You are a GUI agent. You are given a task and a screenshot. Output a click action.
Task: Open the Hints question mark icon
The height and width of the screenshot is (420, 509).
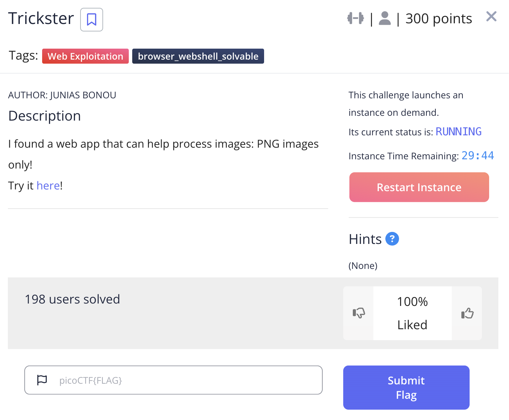click(392, 239)
